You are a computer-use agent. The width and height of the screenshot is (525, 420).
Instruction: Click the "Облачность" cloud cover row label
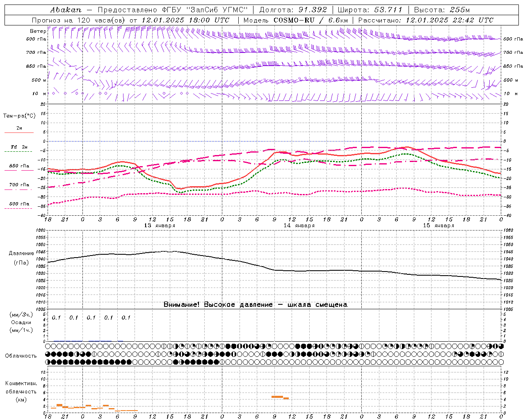[x=21, y=356]
